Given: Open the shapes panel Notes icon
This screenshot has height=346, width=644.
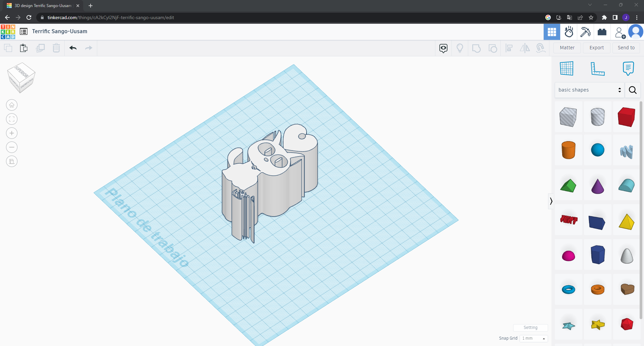Looking at the screenshot, I should point(628,68).
